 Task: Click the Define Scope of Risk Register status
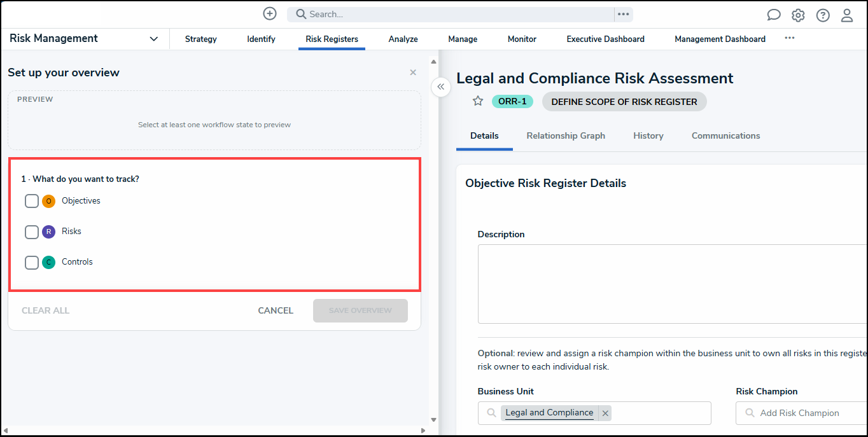tap(624, 102)
